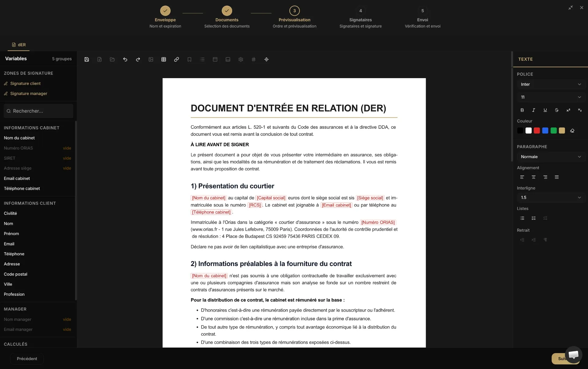Click the bookmark icon in toolbar
The height and width of the screenshot is (369, 588).
(190, 59)
